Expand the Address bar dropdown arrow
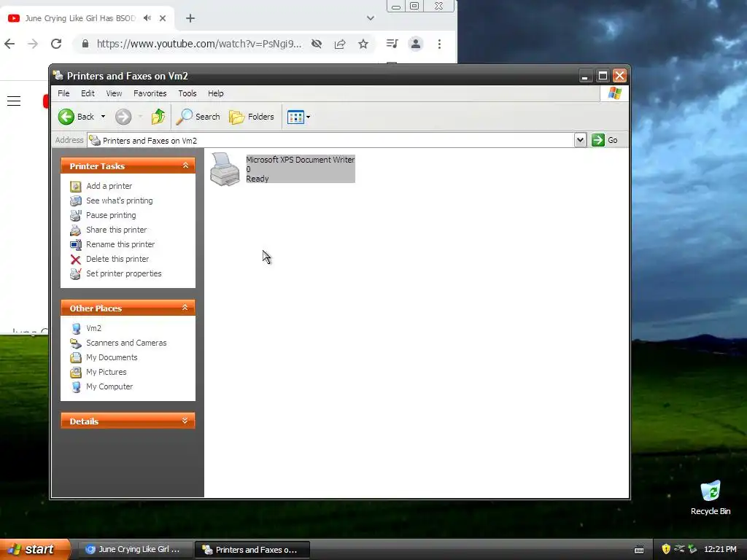 580,140
